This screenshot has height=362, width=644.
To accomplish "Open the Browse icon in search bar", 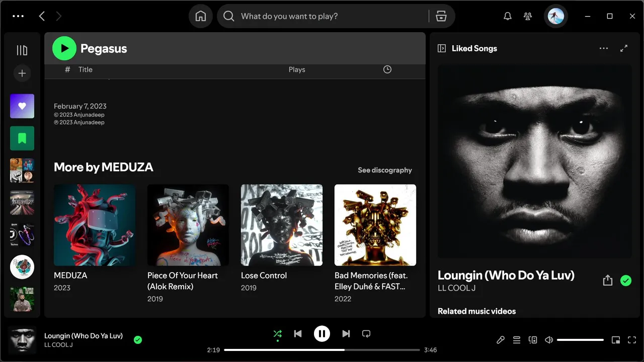I will 441,16.
